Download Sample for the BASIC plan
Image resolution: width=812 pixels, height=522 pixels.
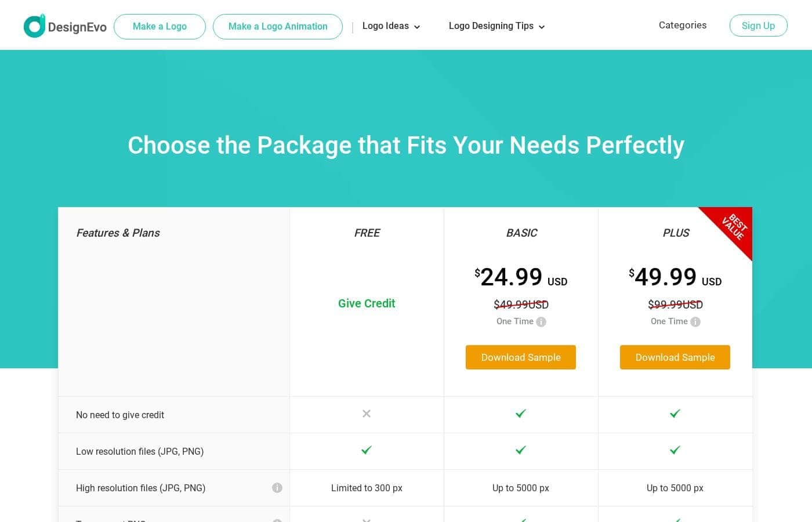pos(521,357)
